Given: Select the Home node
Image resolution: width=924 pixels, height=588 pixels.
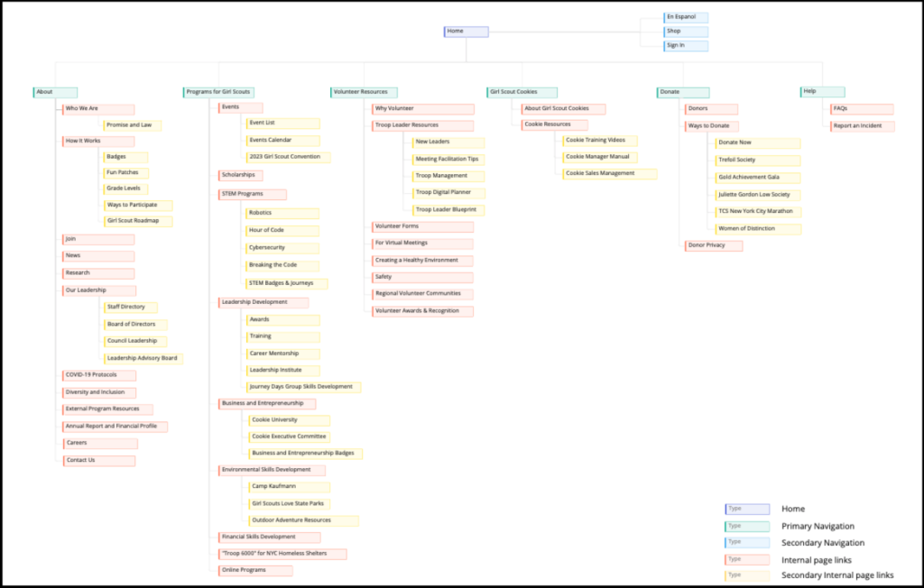Looking at the screenshot, I should click(467, 32).
